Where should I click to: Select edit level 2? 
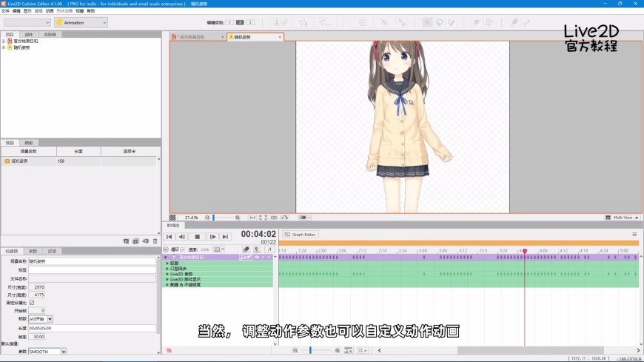tap(240, 23)
